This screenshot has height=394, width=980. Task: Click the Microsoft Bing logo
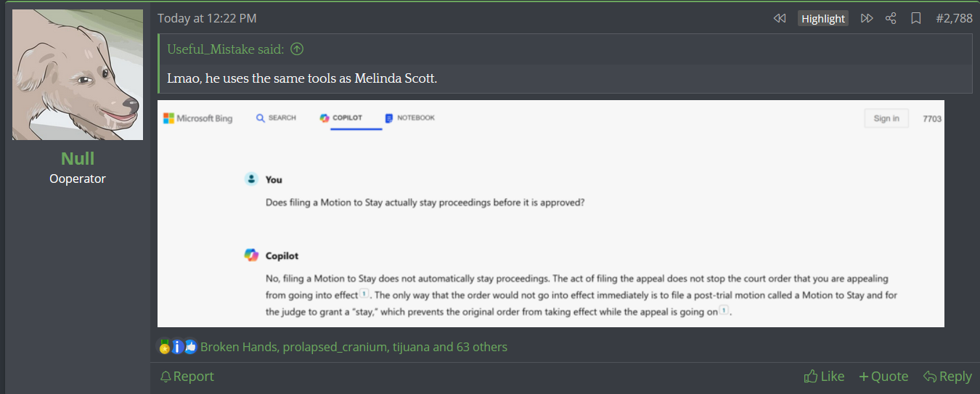point(198,118)
